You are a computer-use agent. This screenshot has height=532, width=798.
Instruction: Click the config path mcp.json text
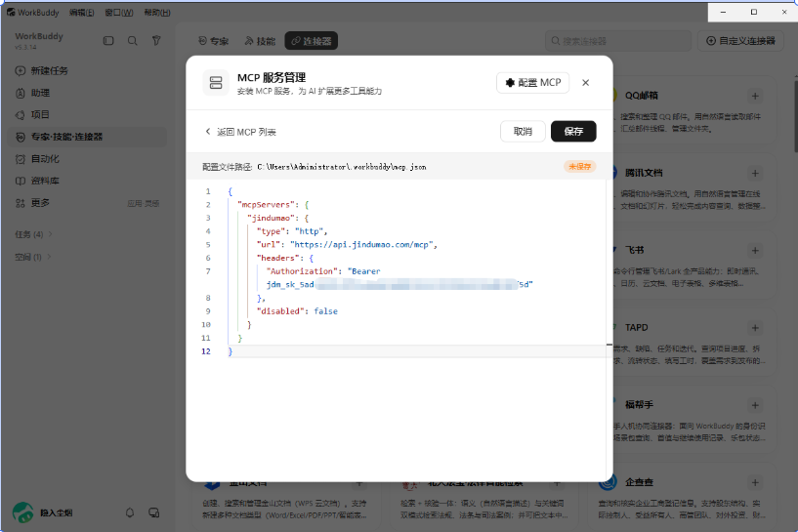pos(342,167)
